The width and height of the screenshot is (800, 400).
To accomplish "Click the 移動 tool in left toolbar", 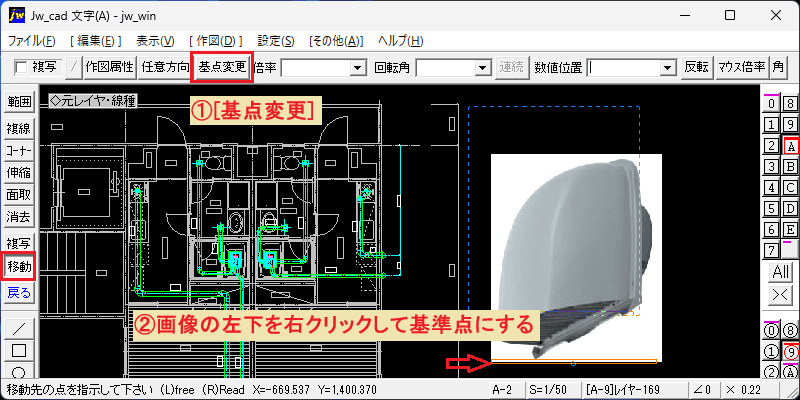I will coord(19,266).
